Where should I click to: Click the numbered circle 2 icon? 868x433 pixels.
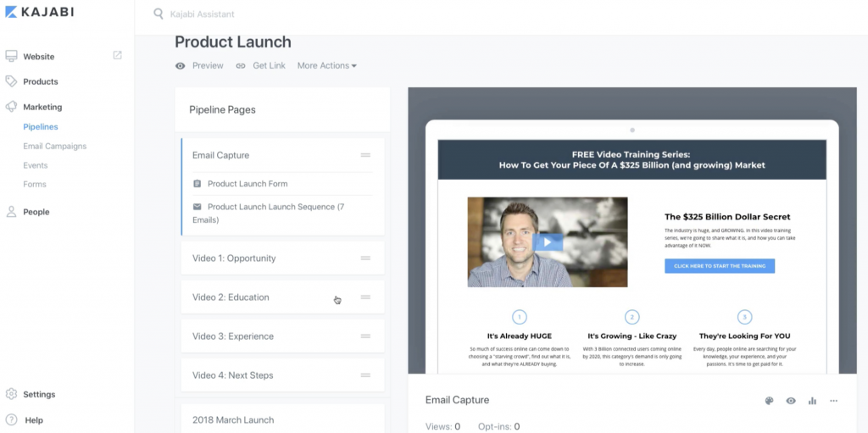coord(632,317)
